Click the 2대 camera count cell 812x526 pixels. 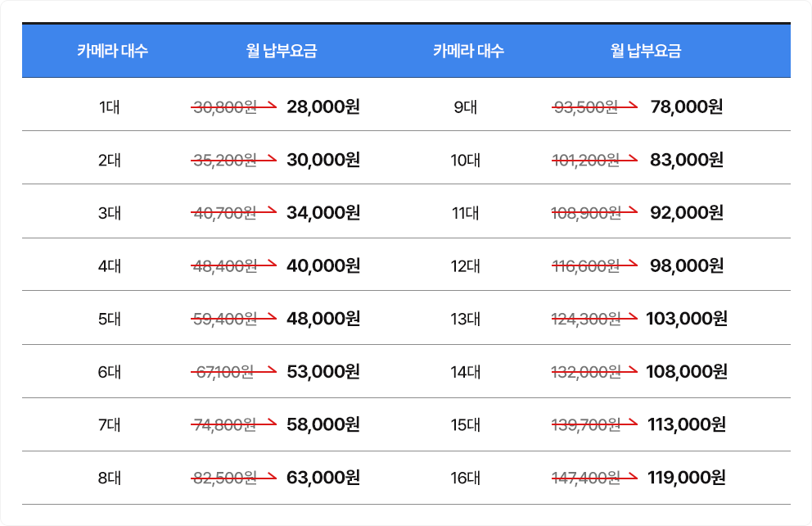coord(109,160)
